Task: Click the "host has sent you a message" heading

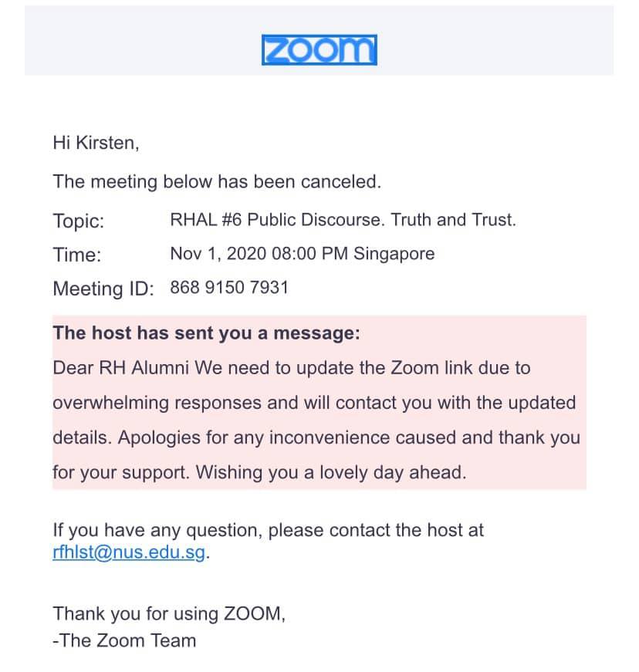Action: pyautogui.click(x=207, y=333)
